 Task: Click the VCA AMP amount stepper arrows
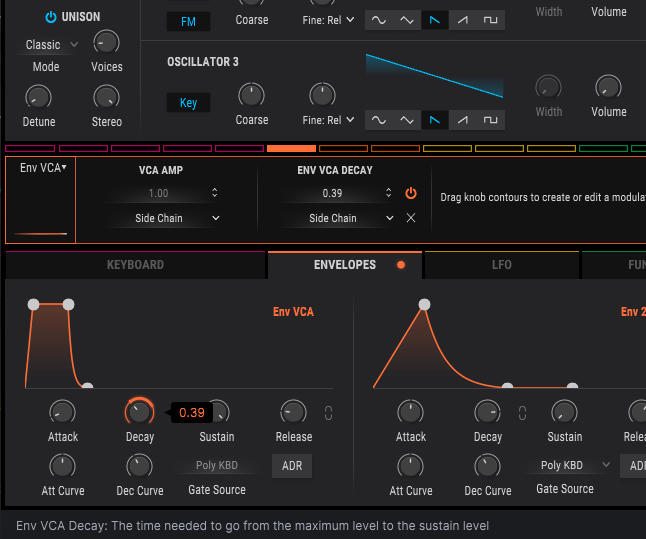click(x=215, y=193)
